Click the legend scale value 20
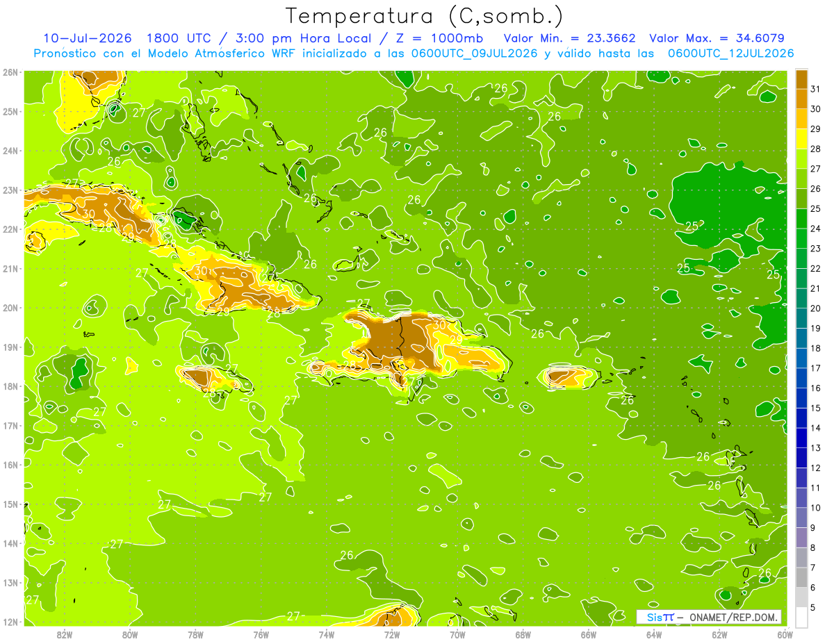Viewport: 834px width, 644px height. click(815, 308)
